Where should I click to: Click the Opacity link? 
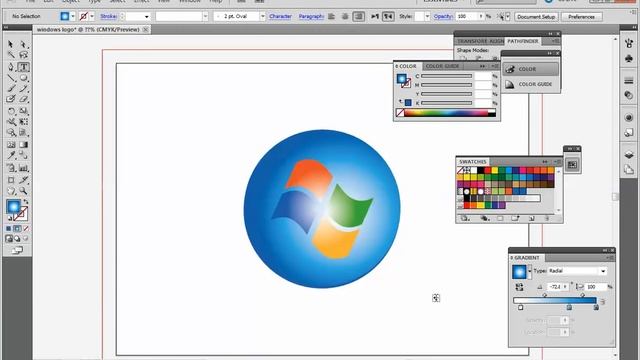pos(443,16)
